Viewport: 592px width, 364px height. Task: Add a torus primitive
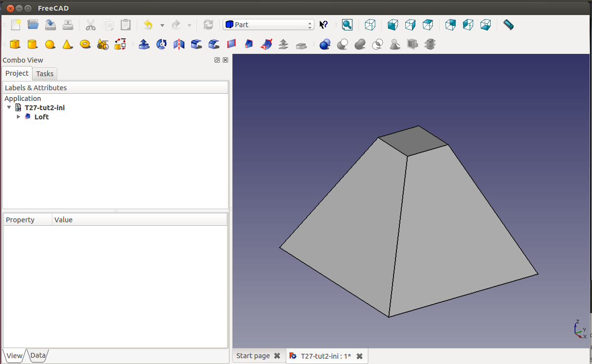click(x=85, y=44)
